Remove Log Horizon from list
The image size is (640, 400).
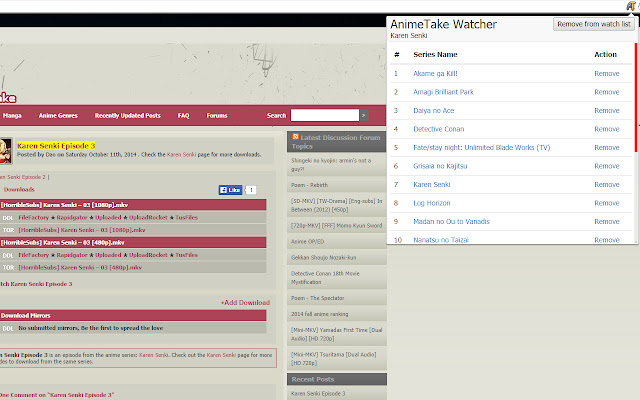click(x=607, y=203)
